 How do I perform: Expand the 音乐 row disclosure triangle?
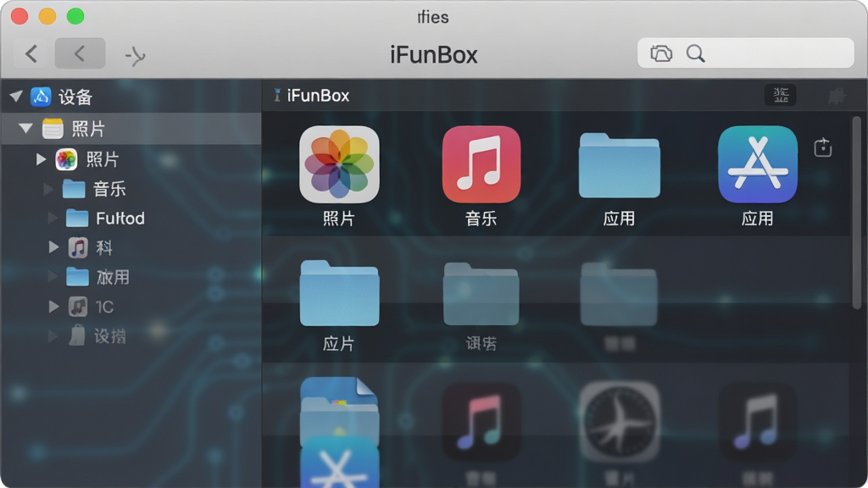48,189
